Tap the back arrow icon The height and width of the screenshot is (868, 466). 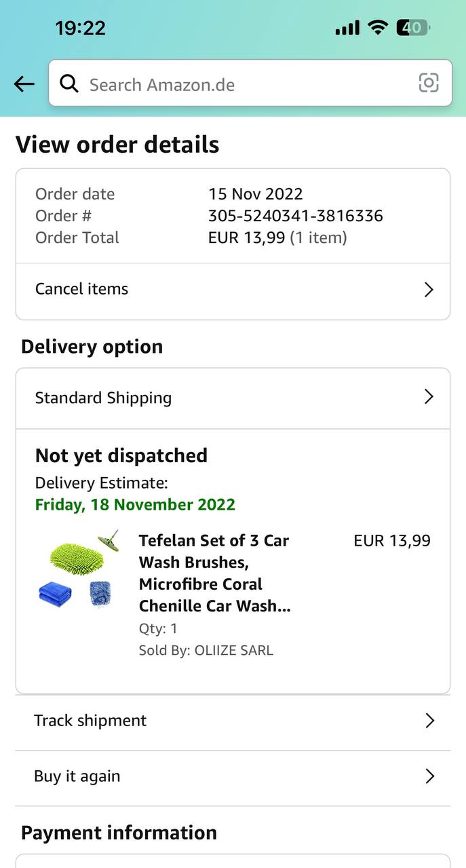tap(24, 84)
